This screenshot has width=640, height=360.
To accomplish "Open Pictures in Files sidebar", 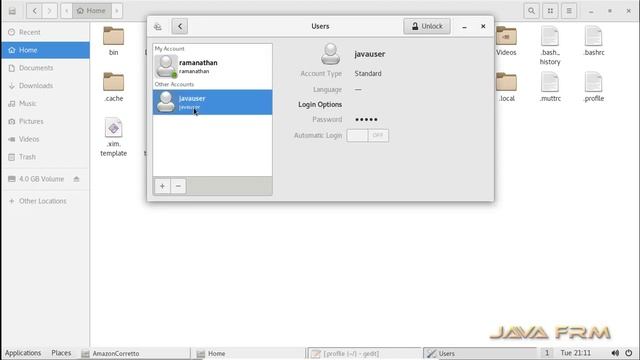I will pyautogui.click(x=45, y=121).
